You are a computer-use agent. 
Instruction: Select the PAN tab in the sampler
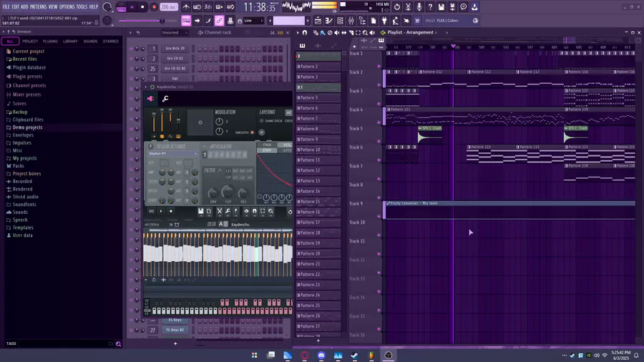(267, 145)
